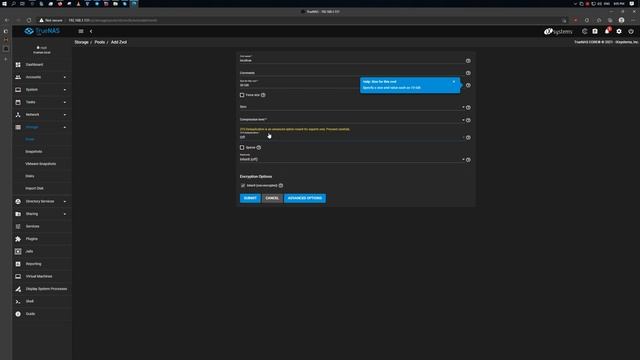Expand the Sharing menu arrow
The width and height of the screenshot is (640, 360).
click(x=65, y=214)
